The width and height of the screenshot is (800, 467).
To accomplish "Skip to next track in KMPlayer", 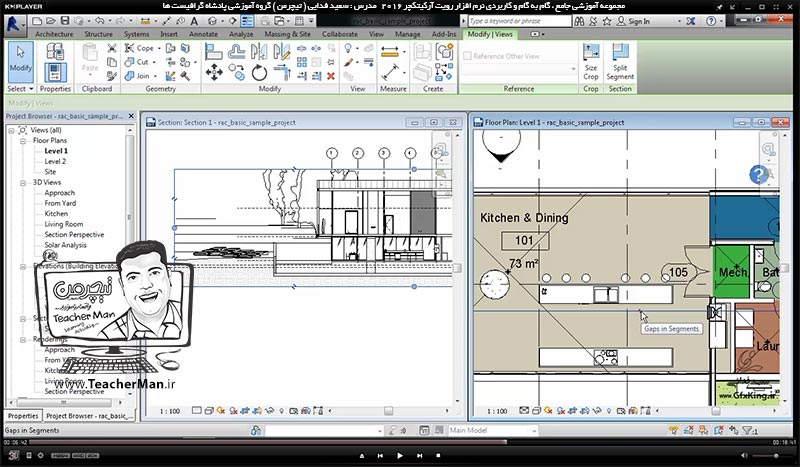I will pos(419,455).
